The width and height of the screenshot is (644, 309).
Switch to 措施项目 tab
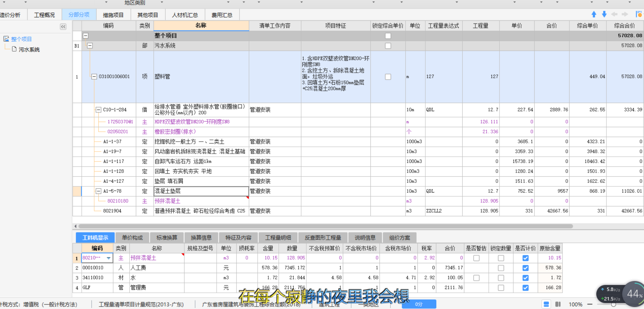tap(113, 15)
